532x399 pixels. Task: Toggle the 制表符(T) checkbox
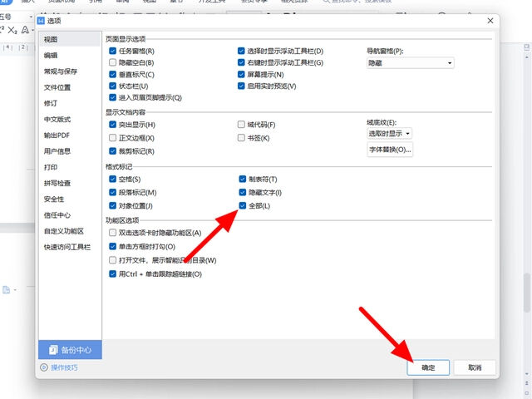[x=243, y=179]
